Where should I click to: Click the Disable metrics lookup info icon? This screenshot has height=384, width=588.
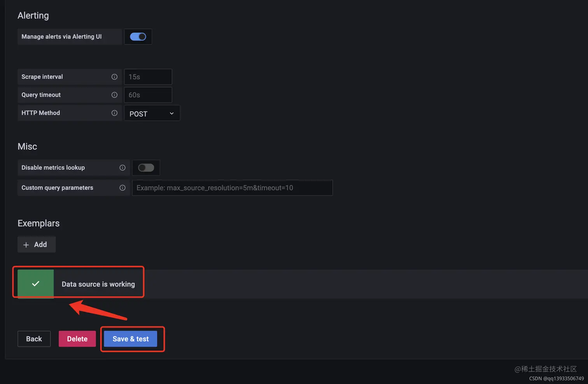[122, 168]
